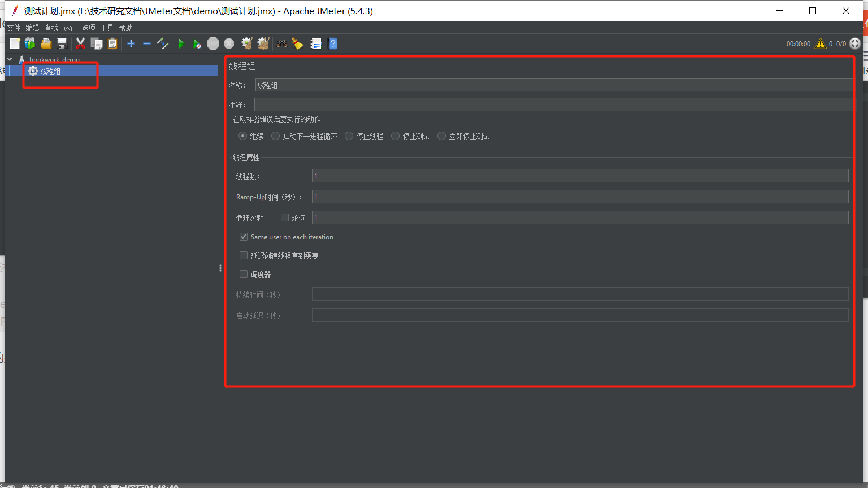Open the 编辑 menu
Image resolution: width=868 pixels, height=488 pixels.
tap(32, 28)
